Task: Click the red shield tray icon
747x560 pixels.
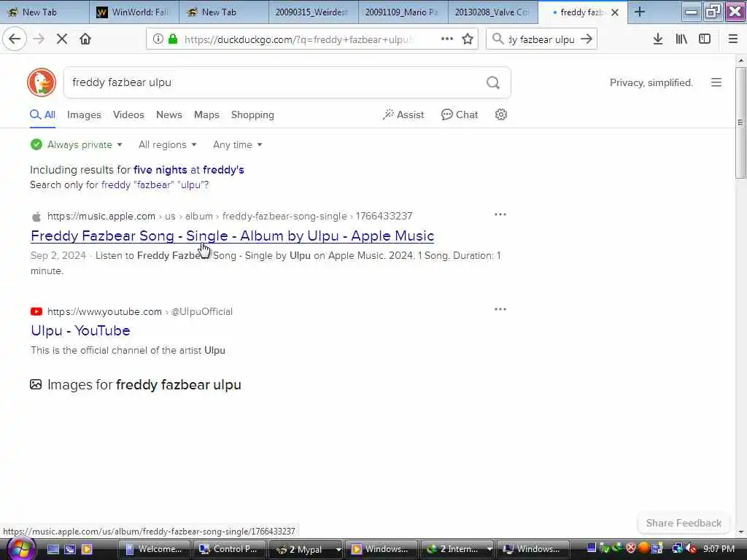Action: click(x=631, y=548)
